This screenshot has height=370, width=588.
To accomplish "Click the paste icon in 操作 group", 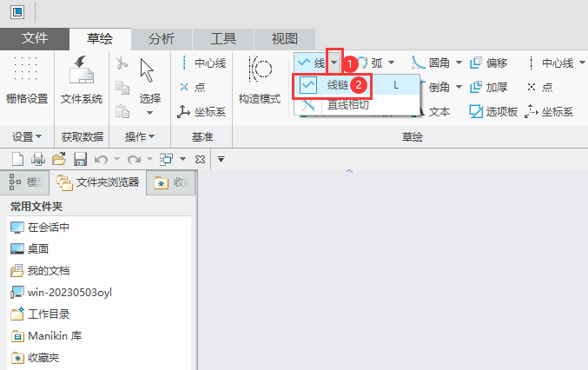I will pos(122,111).
